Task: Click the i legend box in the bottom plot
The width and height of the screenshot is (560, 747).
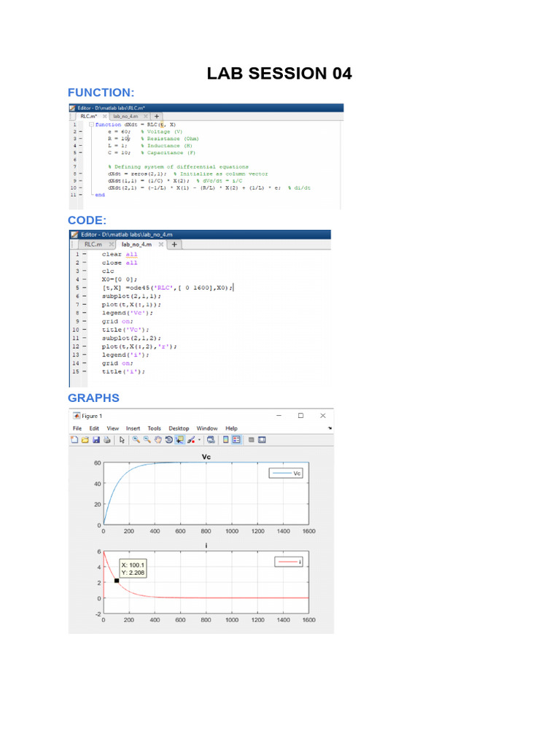Action: pyautogui.click(x=289, y=562)
